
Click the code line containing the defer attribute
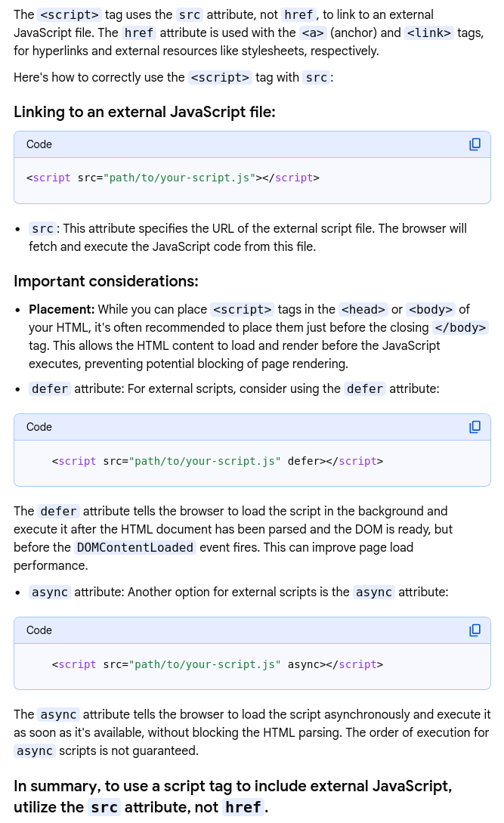[218, 461]
